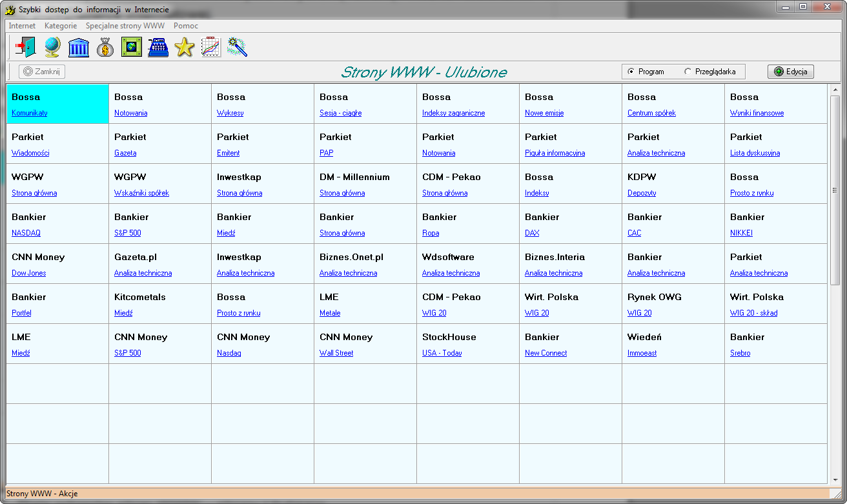847x504 pixels.
Task: Click the Strony WWW - Ulubione heading
Action: 424,72
